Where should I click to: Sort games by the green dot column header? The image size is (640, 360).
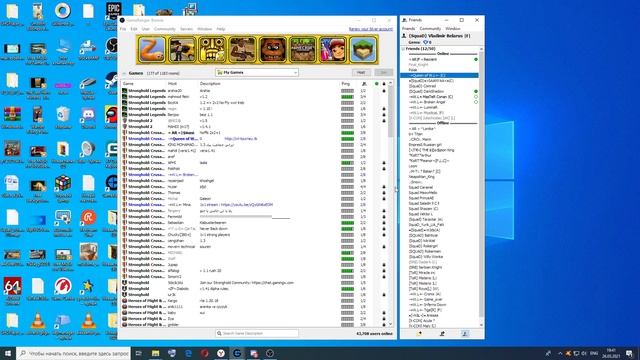(x=376, y=84)
